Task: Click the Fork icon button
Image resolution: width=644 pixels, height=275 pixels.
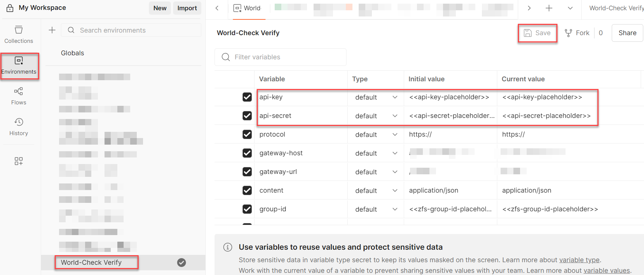Action: tap(577, 33)
